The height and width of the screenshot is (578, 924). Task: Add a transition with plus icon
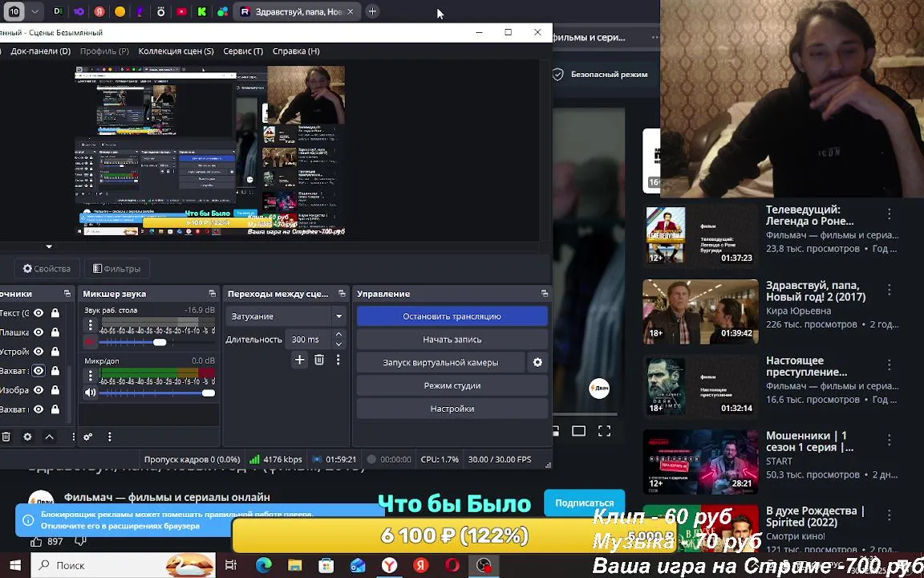[x=299, y=360]
